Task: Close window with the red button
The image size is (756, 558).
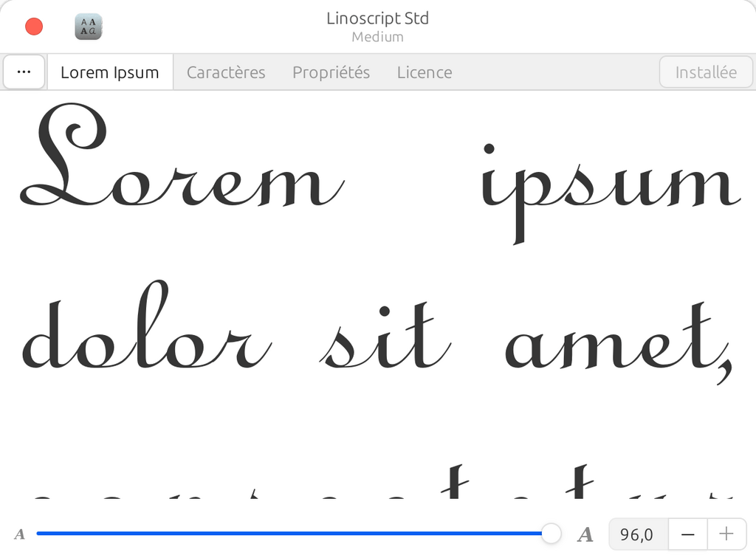Action: pyautogui.click(x=34, y=27)
